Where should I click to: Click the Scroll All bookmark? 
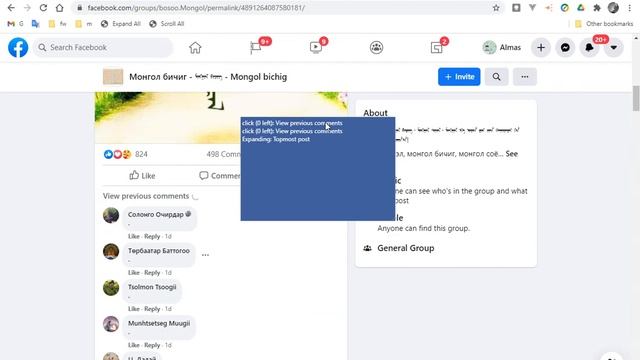167,24
